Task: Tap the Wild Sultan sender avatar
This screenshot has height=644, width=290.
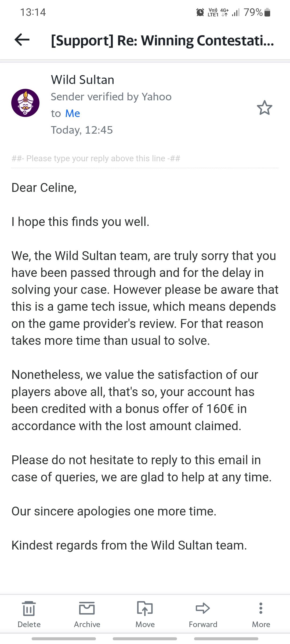Action: 25,103
